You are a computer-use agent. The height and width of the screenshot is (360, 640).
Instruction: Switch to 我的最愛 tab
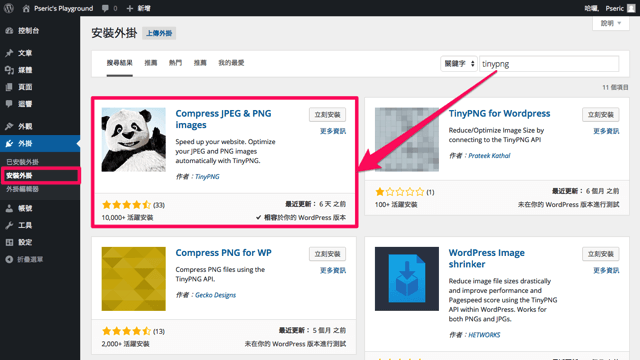pos(231,63)
